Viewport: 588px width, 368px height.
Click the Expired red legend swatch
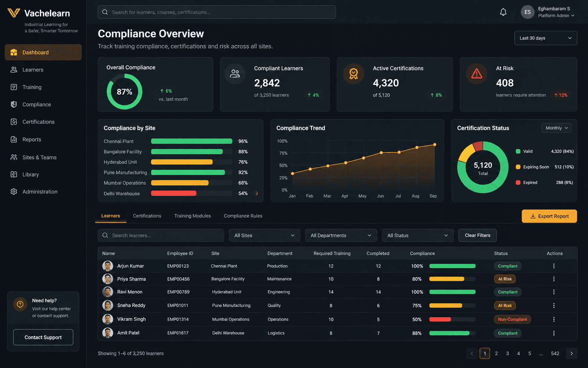click(518, 183)
